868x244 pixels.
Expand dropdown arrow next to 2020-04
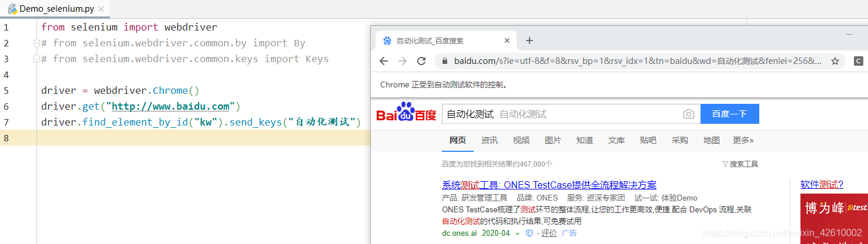pyautogui.click(x=517, y=233)
